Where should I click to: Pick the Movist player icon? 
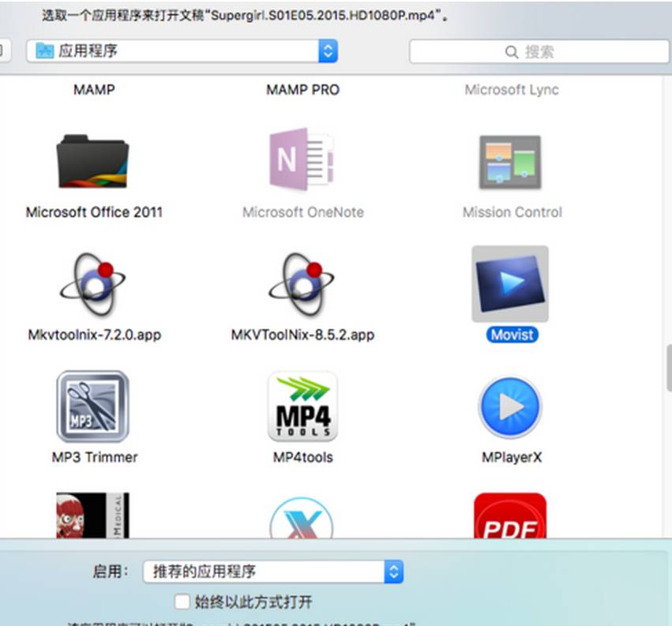(x=510, y=284)
